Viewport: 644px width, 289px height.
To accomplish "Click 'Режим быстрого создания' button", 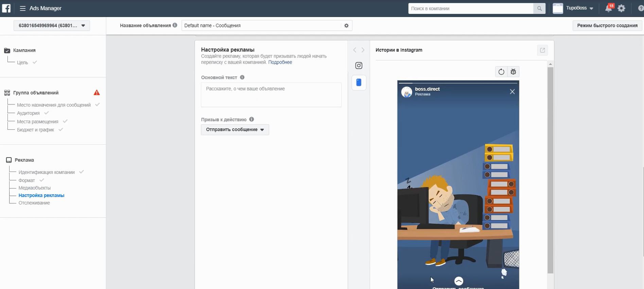I will tap(607, 26).
